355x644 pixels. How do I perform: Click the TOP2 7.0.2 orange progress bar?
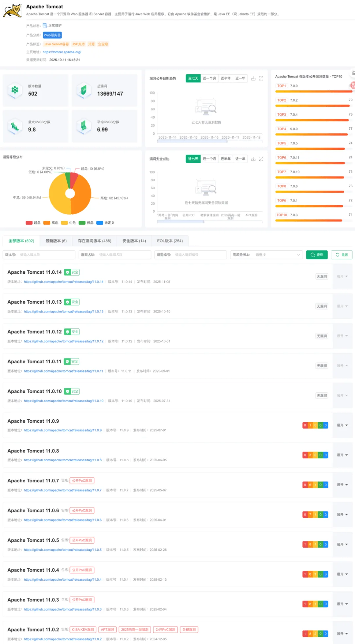(312, 106)
